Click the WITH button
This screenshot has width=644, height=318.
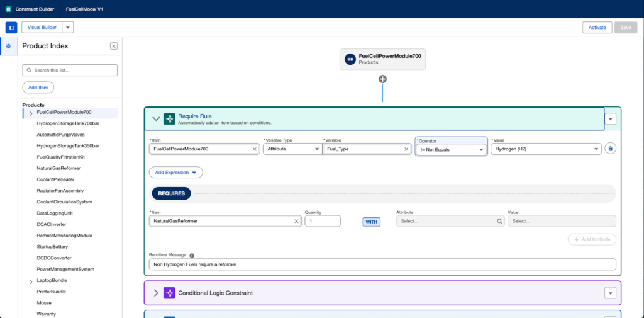(x=371, y=222)
